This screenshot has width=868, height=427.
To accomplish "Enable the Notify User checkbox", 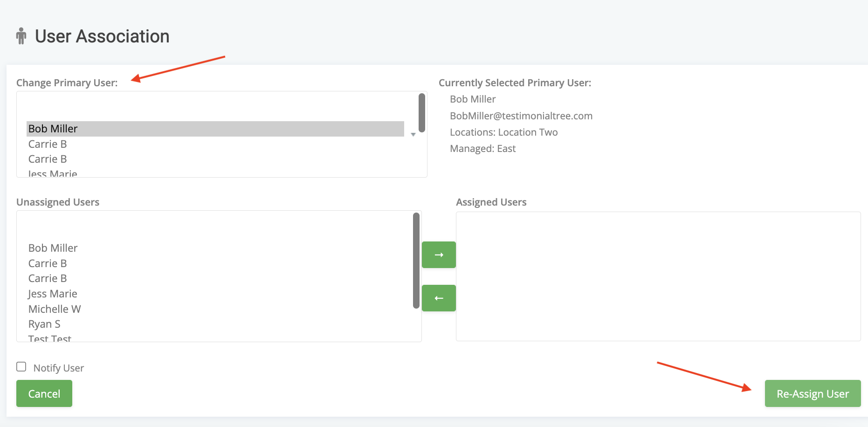I will (21, 367).
